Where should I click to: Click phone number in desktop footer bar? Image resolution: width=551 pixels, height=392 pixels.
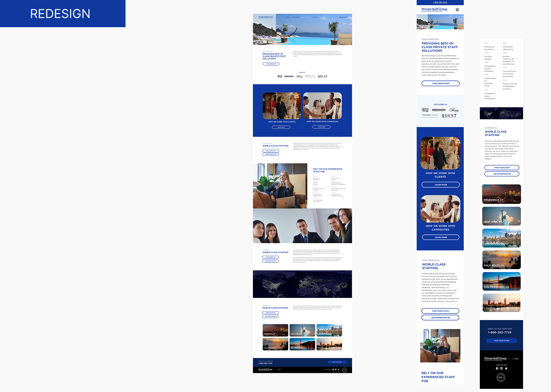point(265,363)
